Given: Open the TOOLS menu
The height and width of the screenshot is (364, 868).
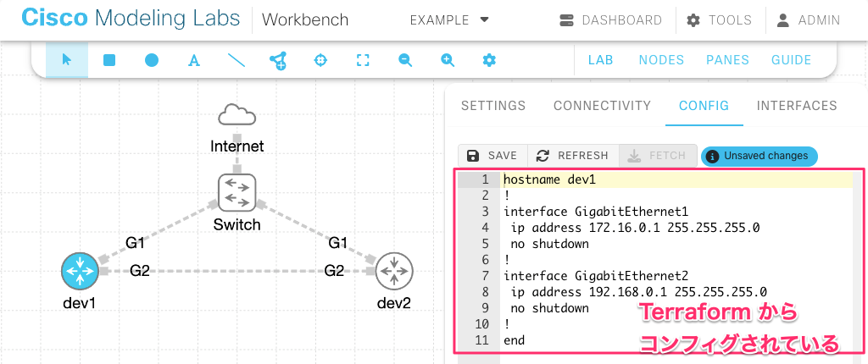Looking at the screenshot, I should tap(719, 20).
